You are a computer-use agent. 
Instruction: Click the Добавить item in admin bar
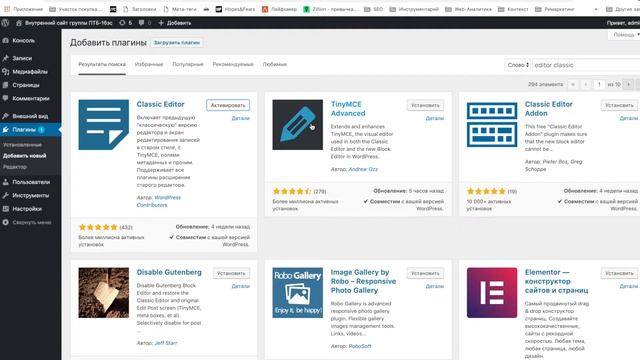tap(175, 23)
